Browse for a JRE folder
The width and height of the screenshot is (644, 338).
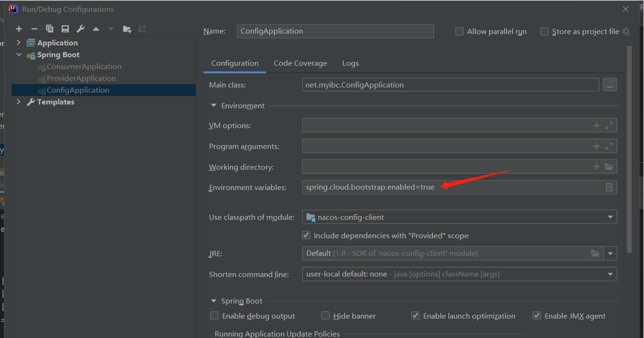[x=595, y=253]
